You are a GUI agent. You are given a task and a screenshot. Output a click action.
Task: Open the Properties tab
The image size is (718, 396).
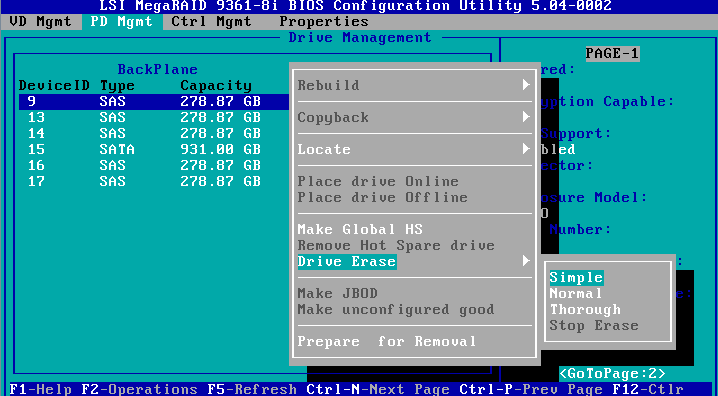click(324, 22)
